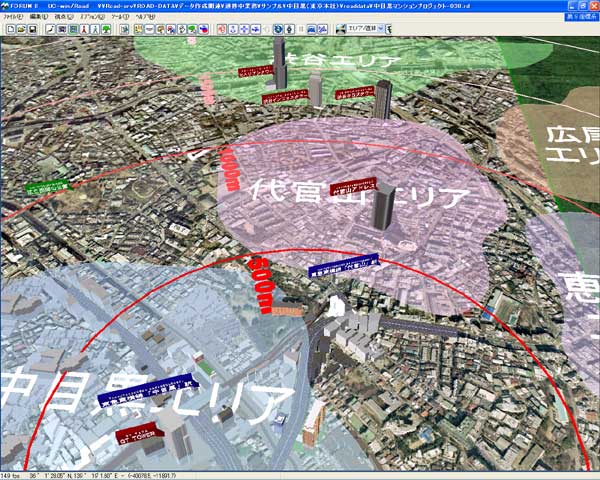Click the horizontal line toolbar icon
This screenshot has height=480, width=600.
click(x=149, y=29)
